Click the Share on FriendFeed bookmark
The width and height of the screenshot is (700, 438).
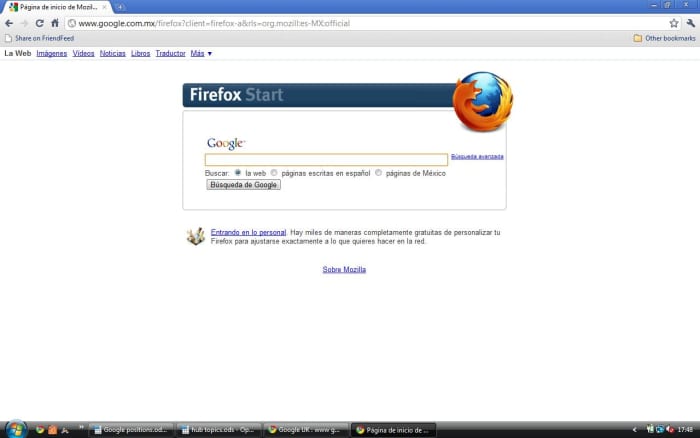pos(39,38)
